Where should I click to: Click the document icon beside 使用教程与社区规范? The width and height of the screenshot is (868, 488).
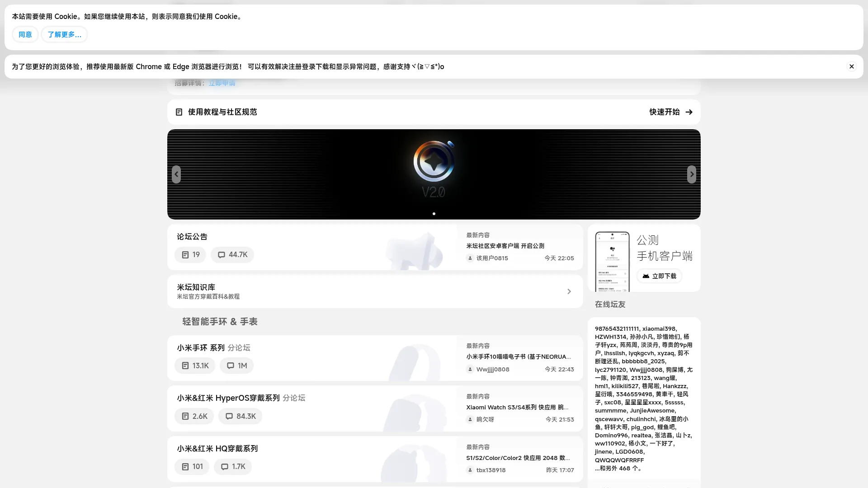tap(179, 112)
